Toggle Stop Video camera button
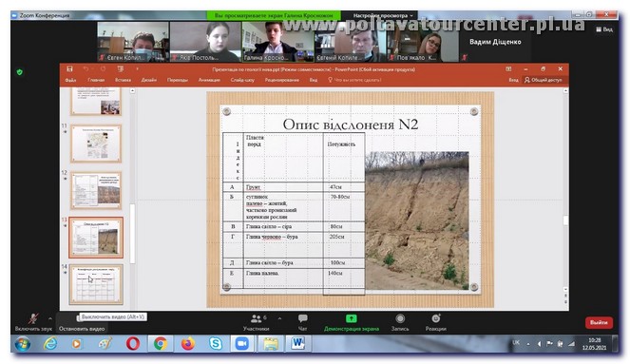 (x=79, y=318)
